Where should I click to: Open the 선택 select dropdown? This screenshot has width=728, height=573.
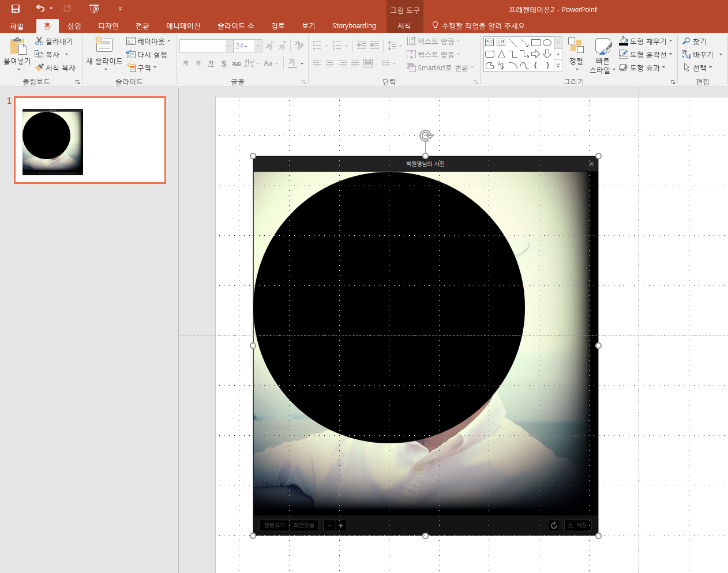697,67
